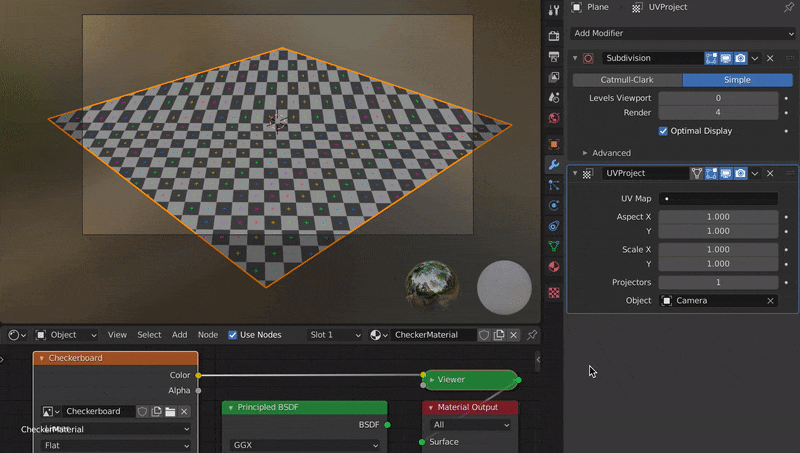Select Catmull-Clark subdivision type
This screenshot has width=800, height=453.
(627, 80)
